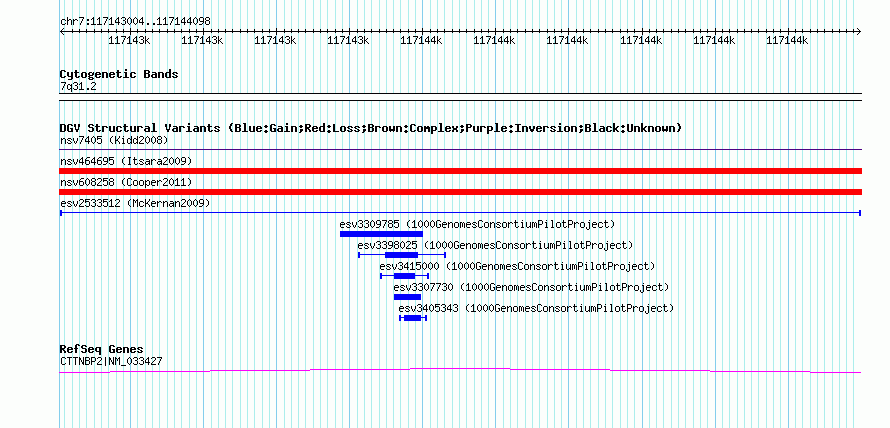Select the red nsv464695 loss bar
This screenshot has height=428, width=890.
click(460, 171)
